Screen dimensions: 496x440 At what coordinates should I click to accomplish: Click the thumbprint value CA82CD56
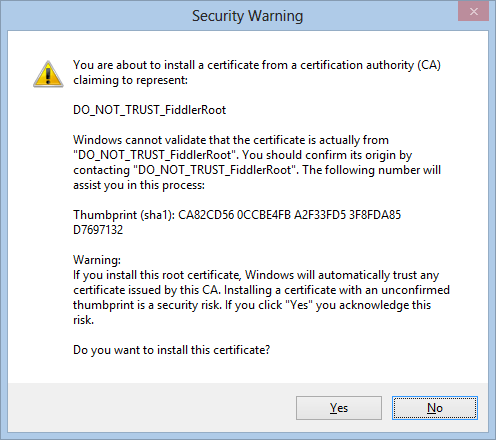coord(206,215)
